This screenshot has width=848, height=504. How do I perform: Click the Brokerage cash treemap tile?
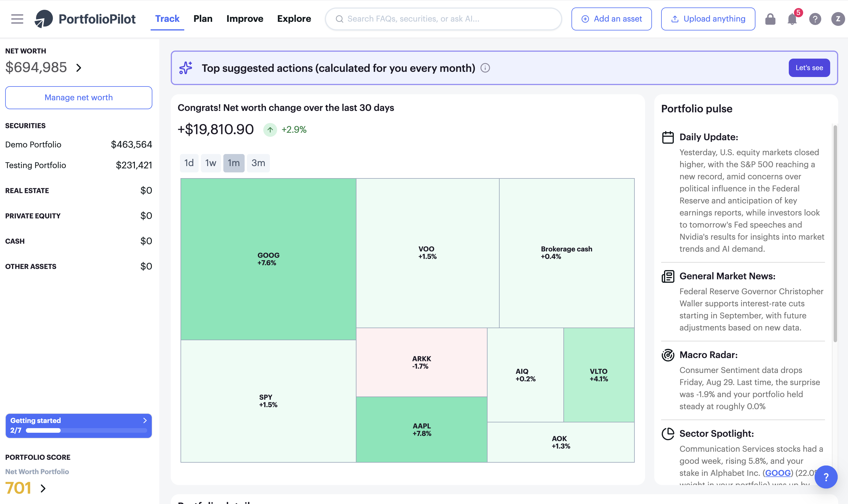coord(566,253)
